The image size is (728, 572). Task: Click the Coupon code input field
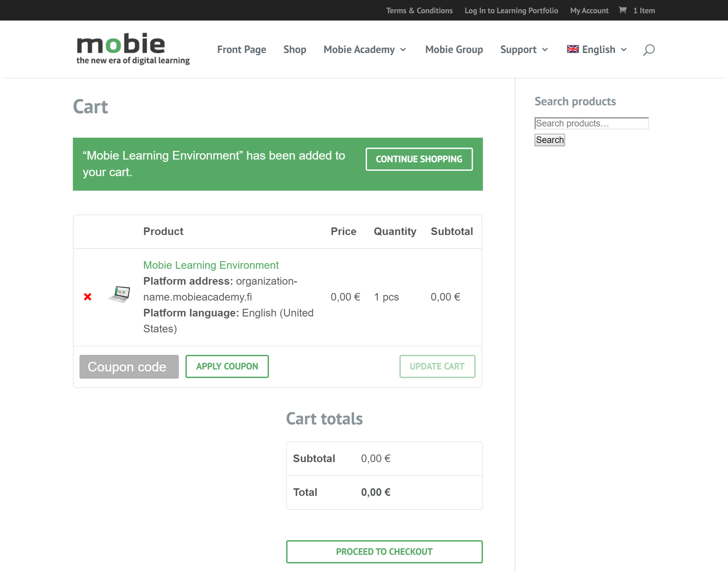tap(129, 367)
